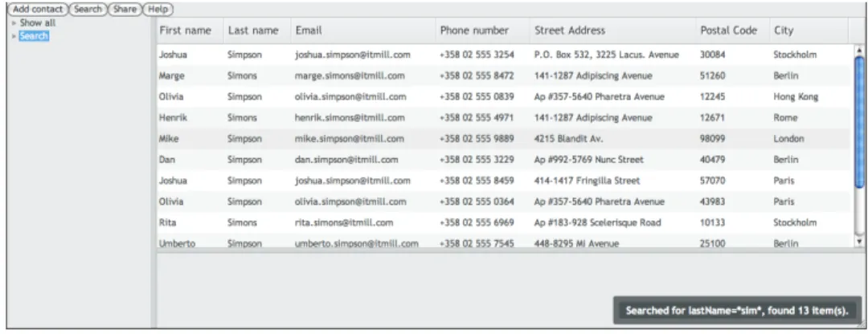Screen dimensions: 868x334
Task: Click marge.simons@itmill.com email cell
Action: (350, 75)
